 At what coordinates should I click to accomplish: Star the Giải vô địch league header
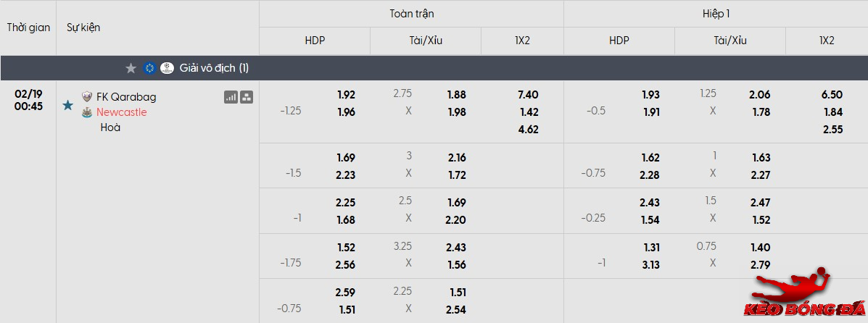coord(131,68)
